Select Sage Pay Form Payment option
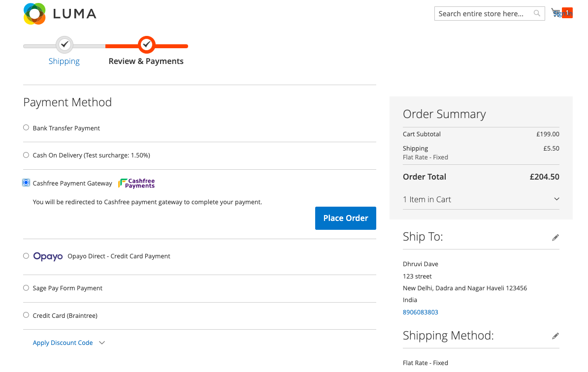Screen dimensions: 588x372 [x=26, y=288]
